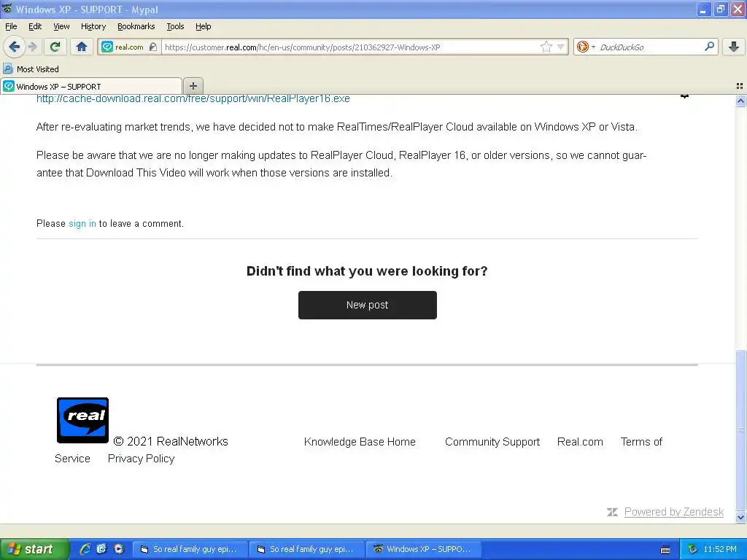
Task: Click the second Quick Launch browser icon
Action: coord(101,549)
